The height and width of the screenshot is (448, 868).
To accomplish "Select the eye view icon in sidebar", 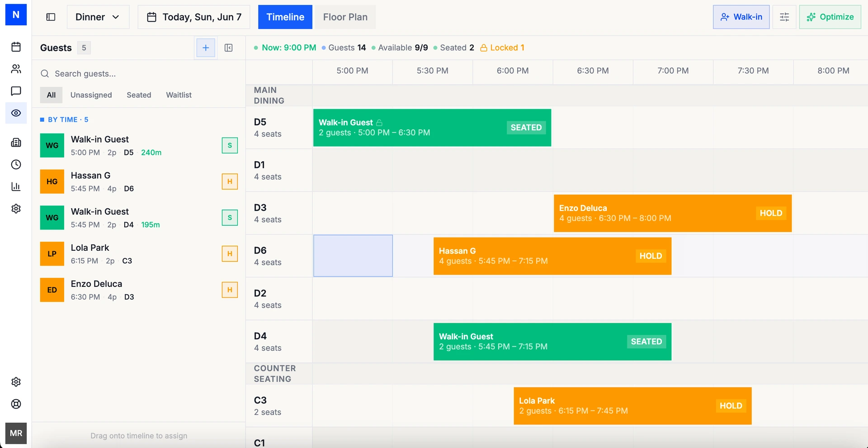I will [16, 113].
